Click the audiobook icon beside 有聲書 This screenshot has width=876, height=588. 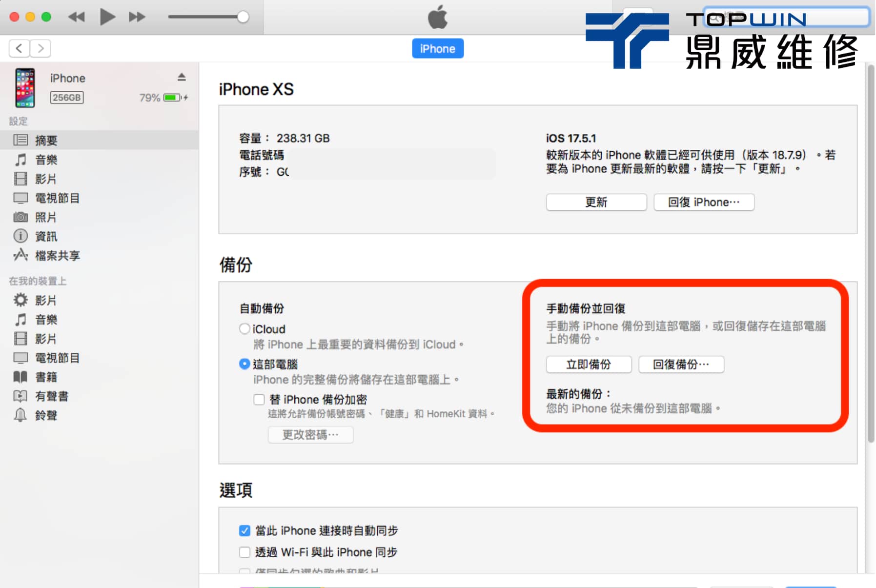[x=20, y=396]
